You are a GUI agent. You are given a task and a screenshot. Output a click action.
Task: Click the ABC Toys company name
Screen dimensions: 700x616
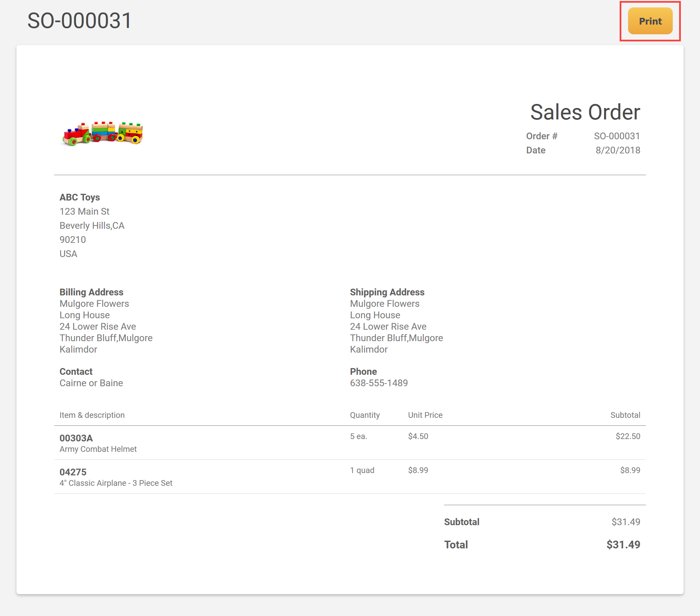point(80,197)
